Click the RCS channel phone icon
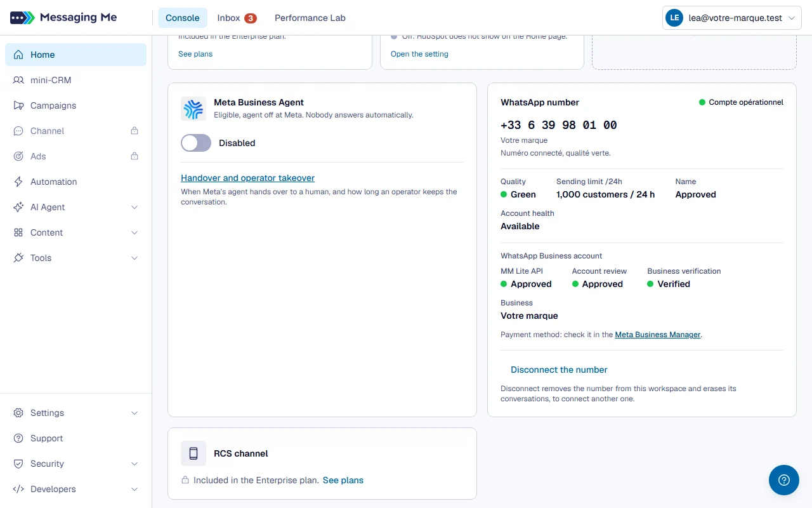 (x=193, y=453)
